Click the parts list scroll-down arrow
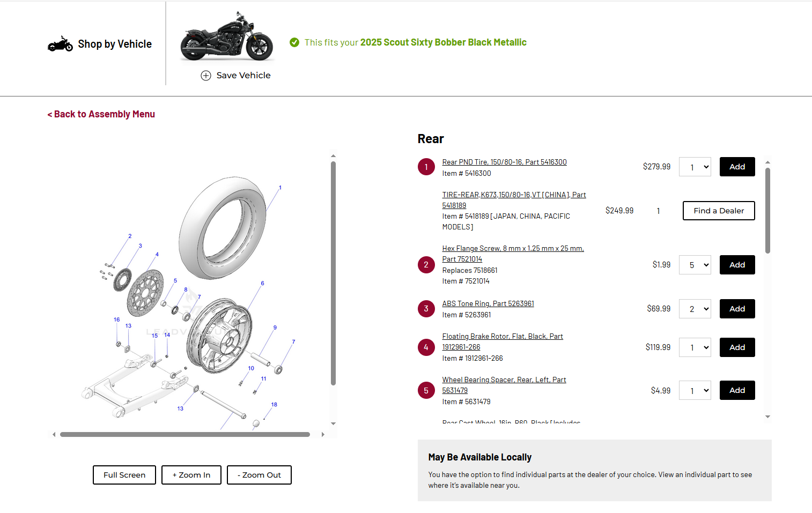The height and width of the screenshot is (513, 812). 767,417
